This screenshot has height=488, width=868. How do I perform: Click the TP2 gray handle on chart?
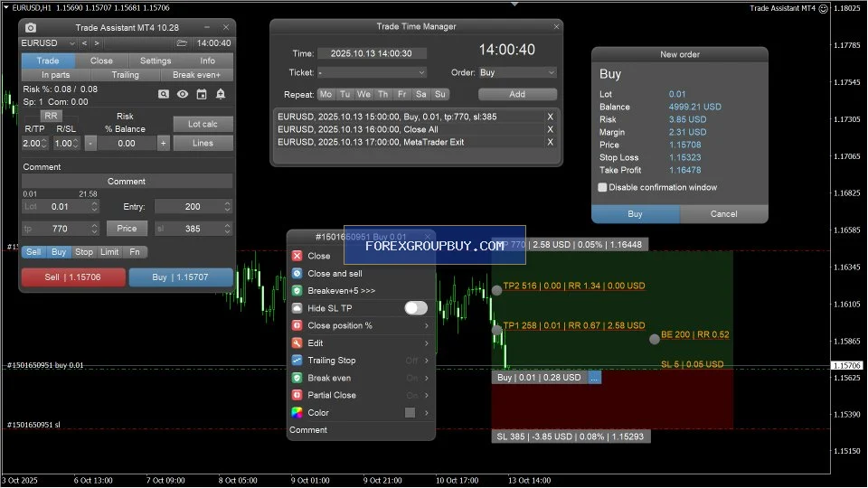point(496,290)
